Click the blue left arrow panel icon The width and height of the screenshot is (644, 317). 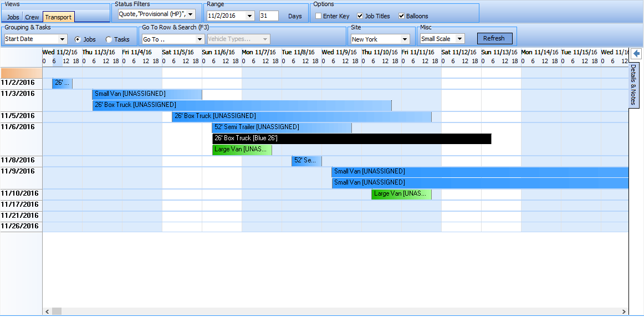(x=636, y=54)
